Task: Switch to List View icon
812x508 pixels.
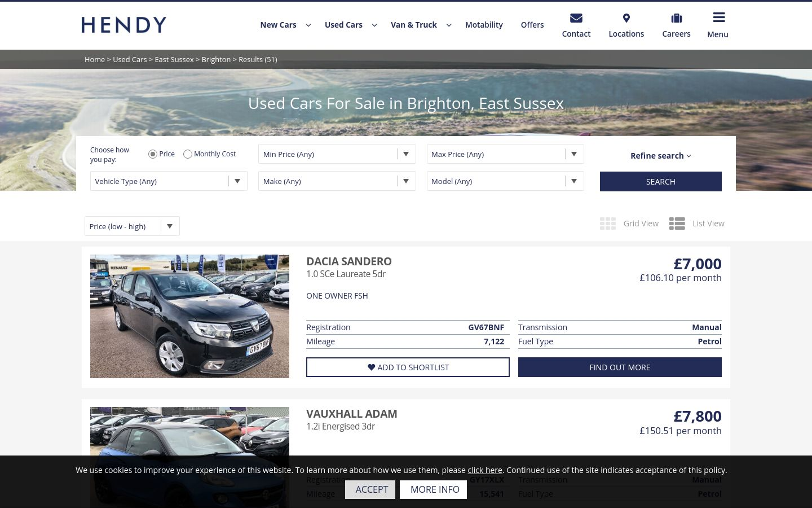Action: 677,224
